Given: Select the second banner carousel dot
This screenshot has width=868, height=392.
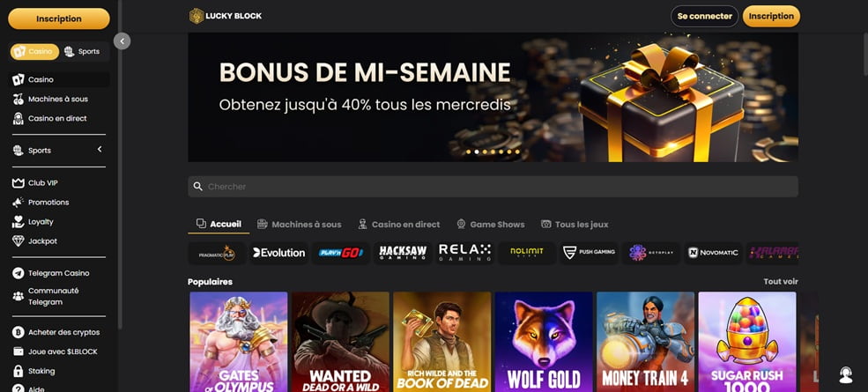Looking at the screenshot, I should click(x=476, y=152).
